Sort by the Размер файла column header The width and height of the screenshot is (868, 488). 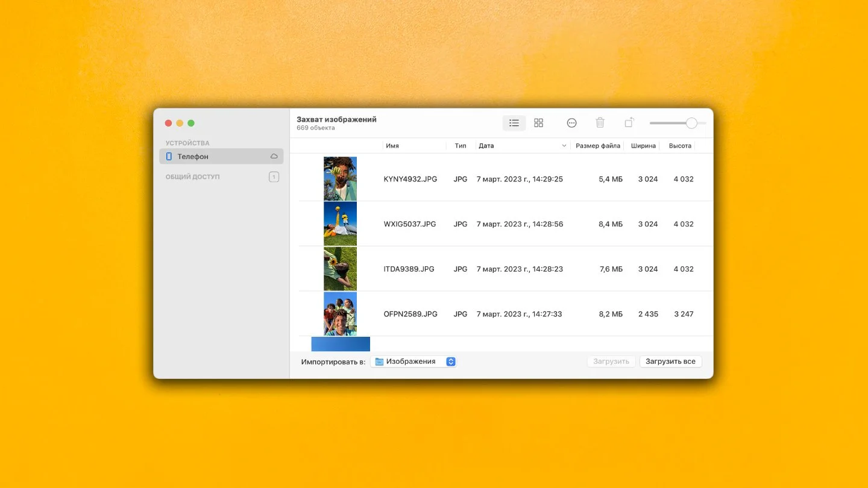pos(598,146)
